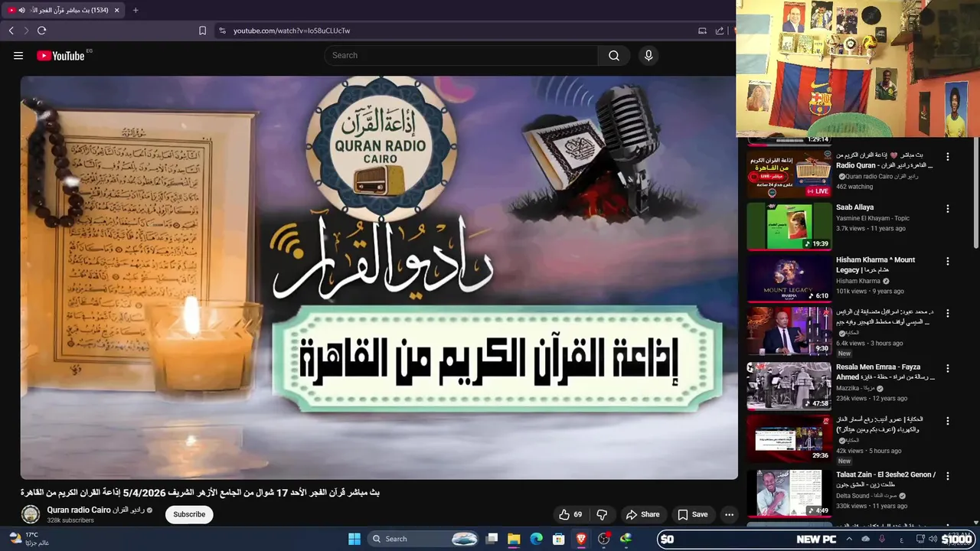
Task: Open Hisham Kharma Mount Legacy thumbnail
Action: (x=789, y=279)
